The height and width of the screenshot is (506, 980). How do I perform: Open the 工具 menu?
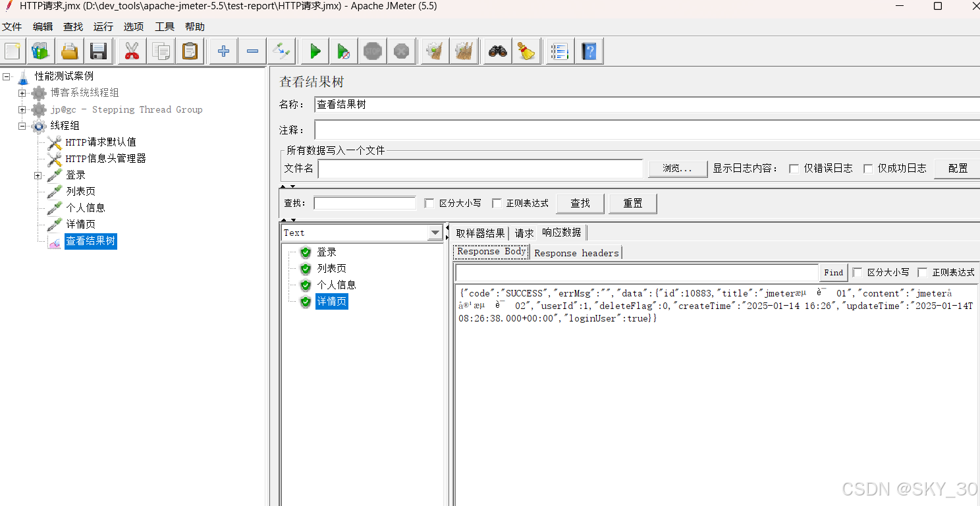(165, 27)
